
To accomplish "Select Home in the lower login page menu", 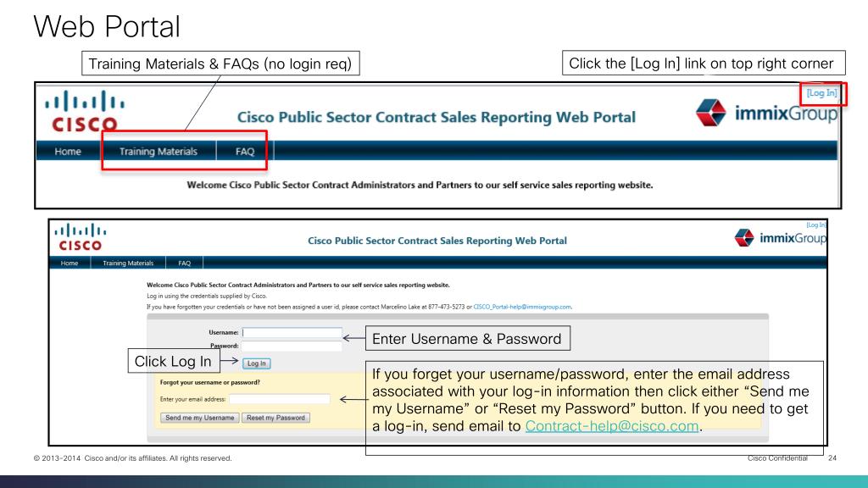I will coord(70,263).
